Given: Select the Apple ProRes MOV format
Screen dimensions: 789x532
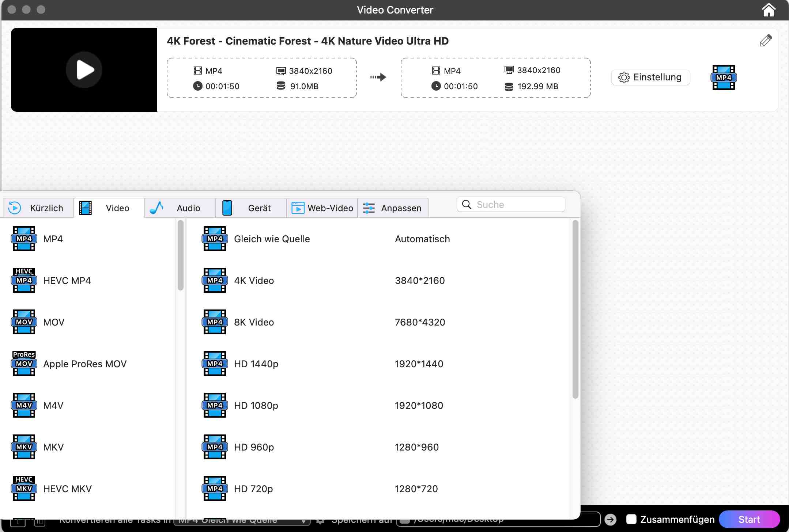Looking at the screenshot, I should (x=84, y=364).
